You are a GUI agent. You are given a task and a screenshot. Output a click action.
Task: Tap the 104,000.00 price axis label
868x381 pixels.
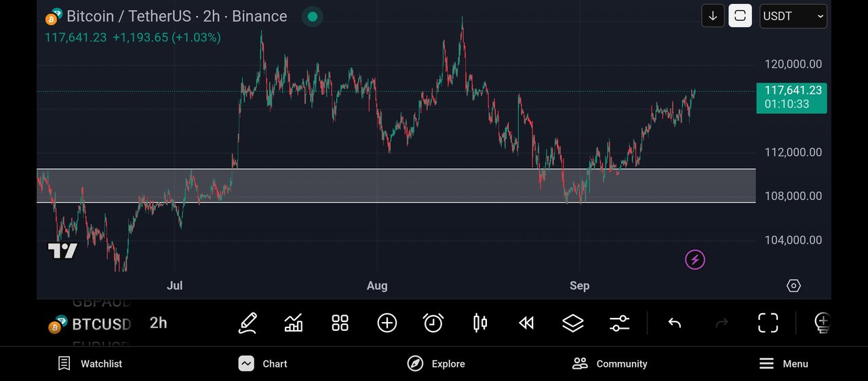point(793,240)
